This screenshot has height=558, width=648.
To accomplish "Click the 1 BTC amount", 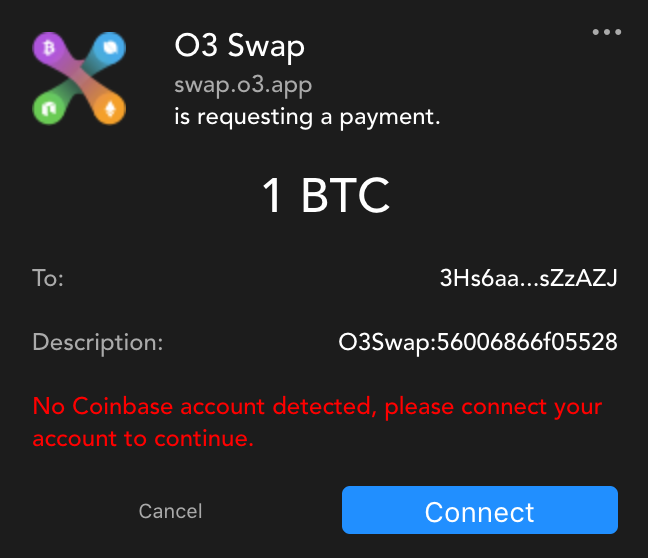I will [x=326, y=195].
